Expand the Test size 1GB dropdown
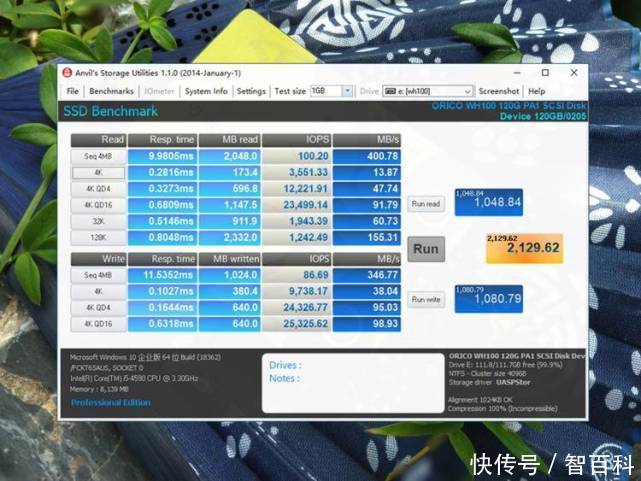Viewport: 641px width, 481px height. point(347,91)
